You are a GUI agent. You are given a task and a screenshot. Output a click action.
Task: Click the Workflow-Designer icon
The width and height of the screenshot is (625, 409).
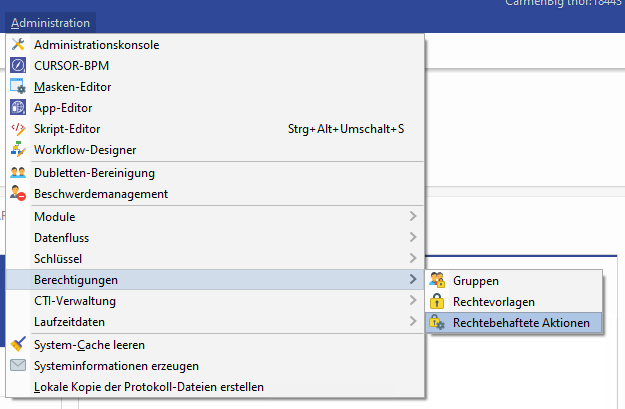coord(17,150)
